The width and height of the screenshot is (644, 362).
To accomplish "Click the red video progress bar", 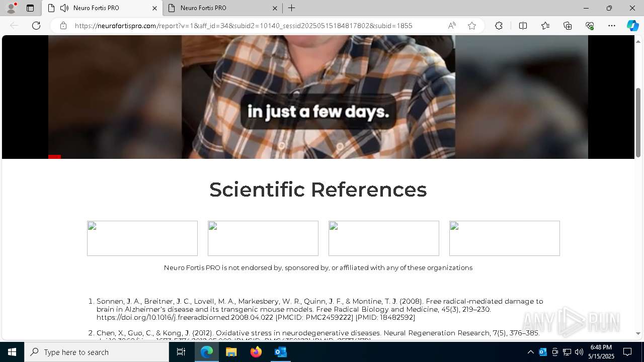I will point(54,157).
